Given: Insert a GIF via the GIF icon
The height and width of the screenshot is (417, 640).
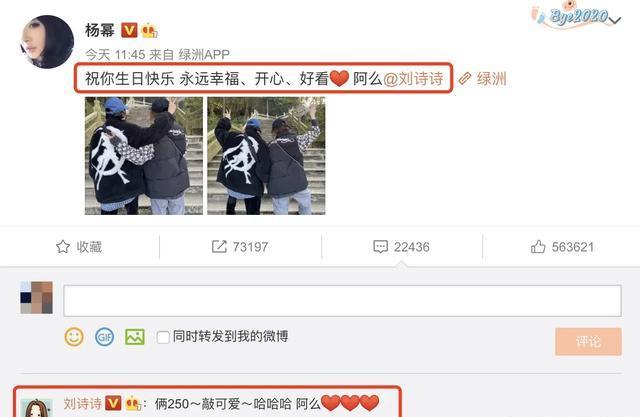Looking at the screenshot, I should click(104, 337).
